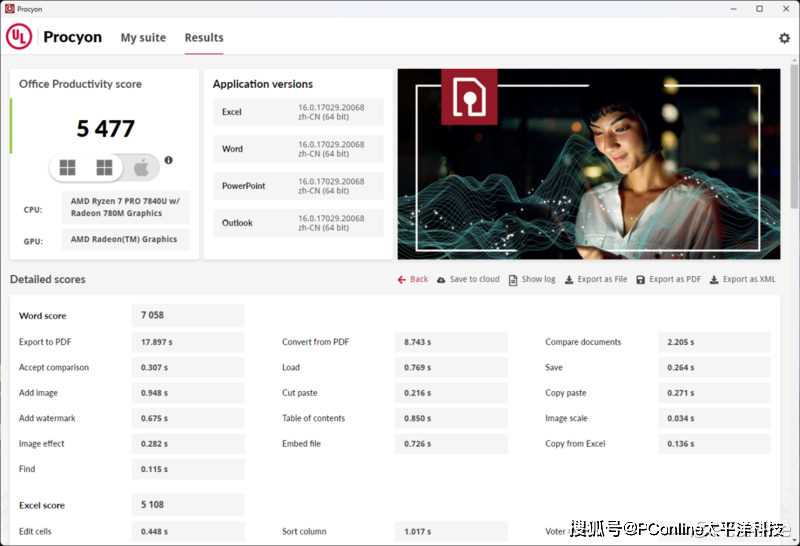Click the UL Procyon logo
This screenshot has width=800, height=546.
19,37
